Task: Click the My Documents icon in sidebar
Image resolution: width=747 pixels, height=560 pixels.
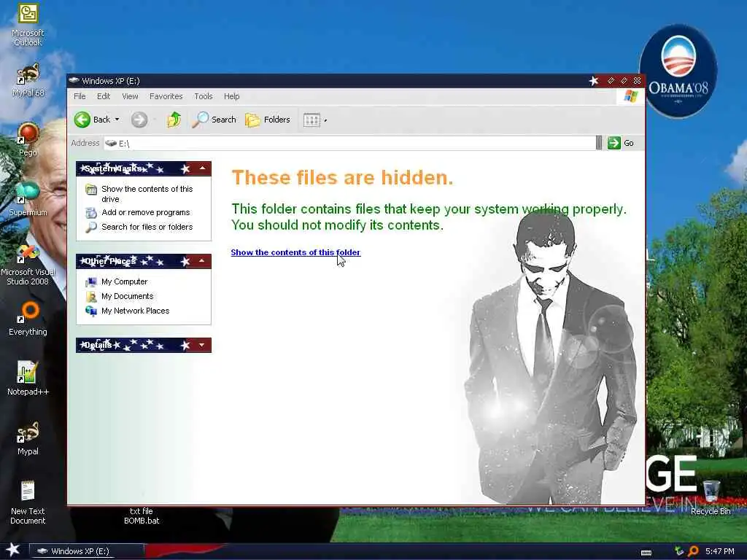Action: [x=91, y=297]
